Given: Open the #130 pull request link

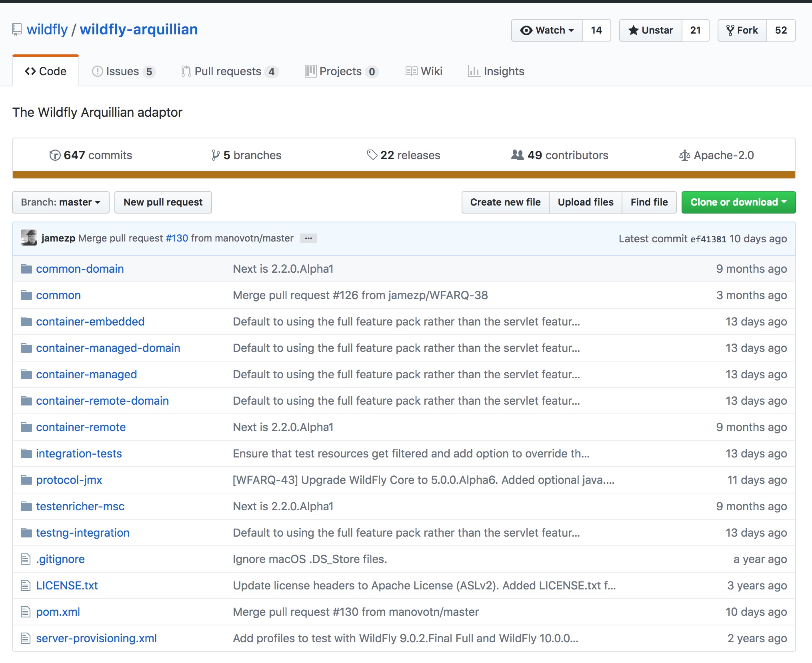Looking at the screenshot, I should click(x=177, y=238).
